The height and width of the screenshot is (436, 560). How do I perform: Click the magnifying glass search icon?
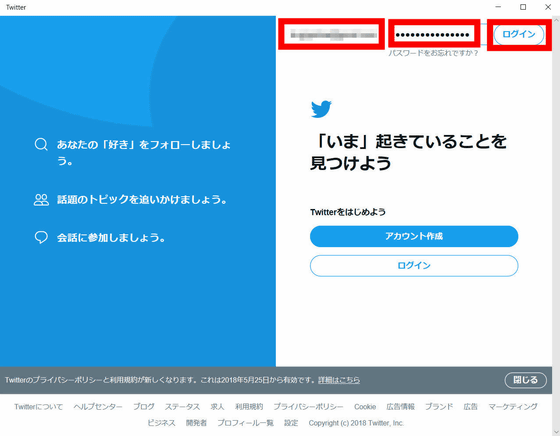point(41,144)
